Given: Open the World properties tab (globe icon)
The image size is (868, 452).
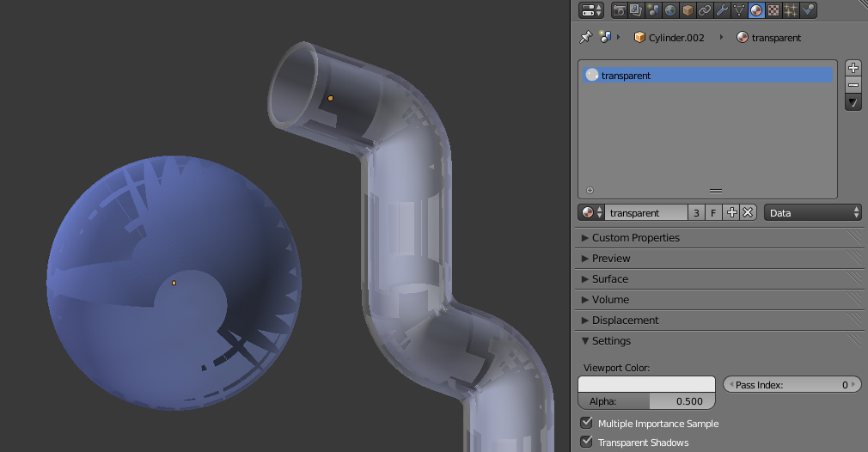Looking at the screenshot, I should point(670,10).
